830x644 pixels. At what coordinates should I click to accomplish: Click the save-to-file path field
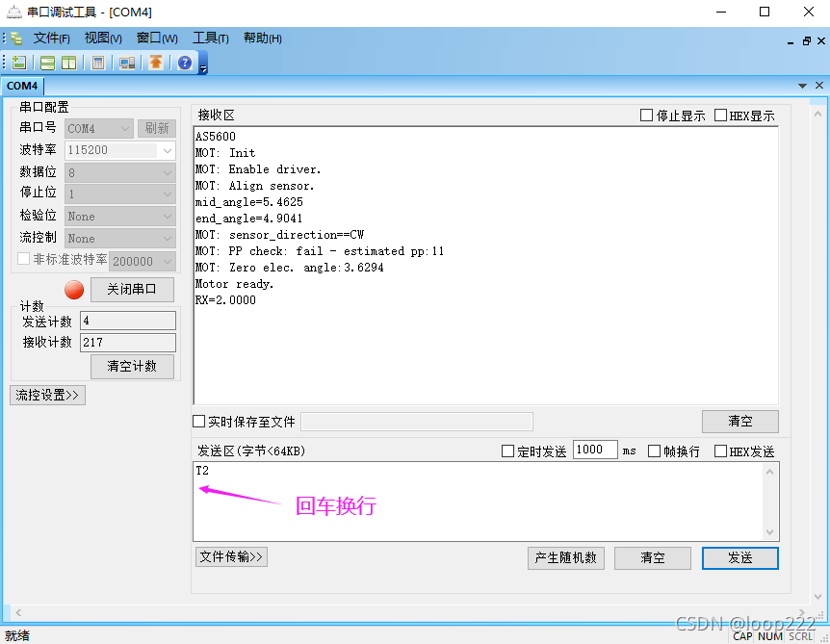(417, 422)
